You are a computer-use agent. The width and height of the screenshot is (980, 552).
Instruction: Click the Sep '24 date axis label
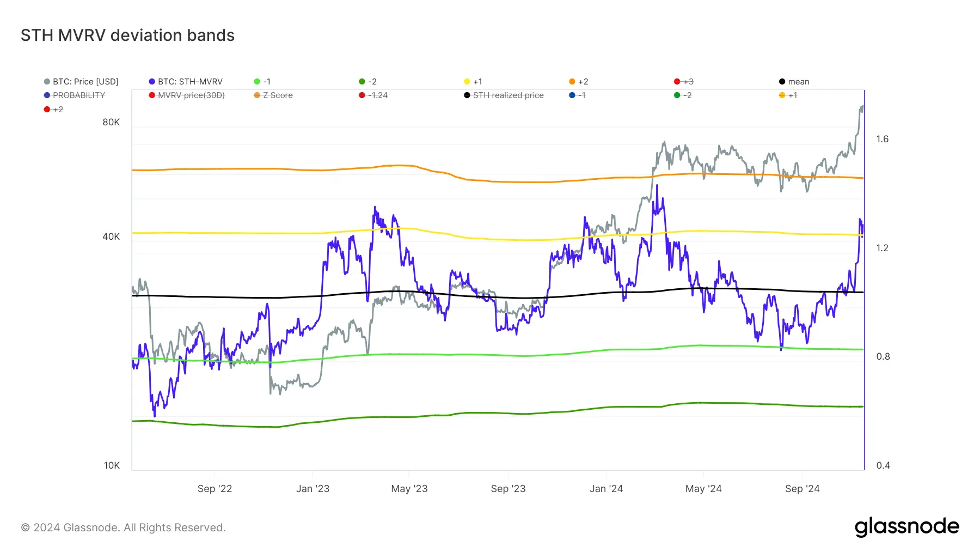pos(802,489)
